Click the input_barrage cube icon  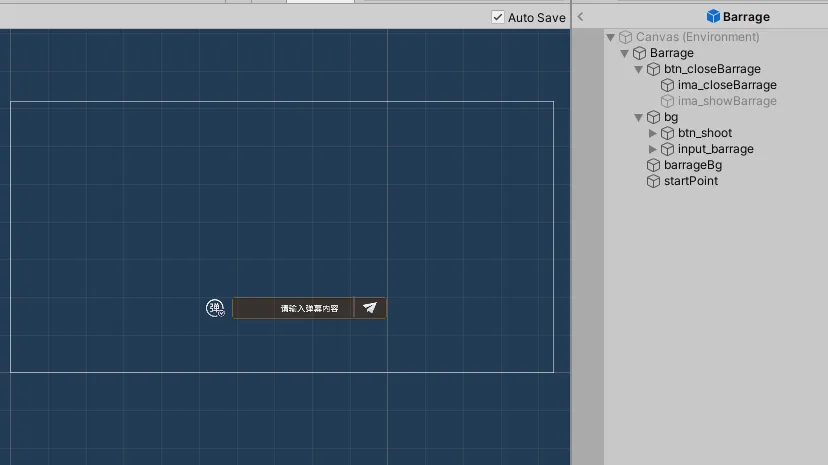pos(667,149)
